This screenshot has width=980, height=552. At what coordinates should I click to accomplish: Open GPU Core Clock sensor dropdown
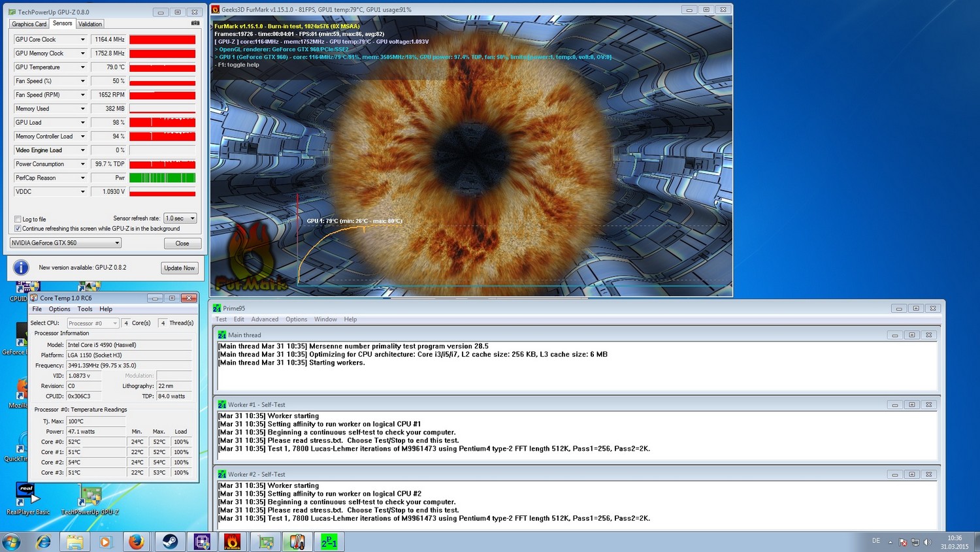[x=82, y=40]
